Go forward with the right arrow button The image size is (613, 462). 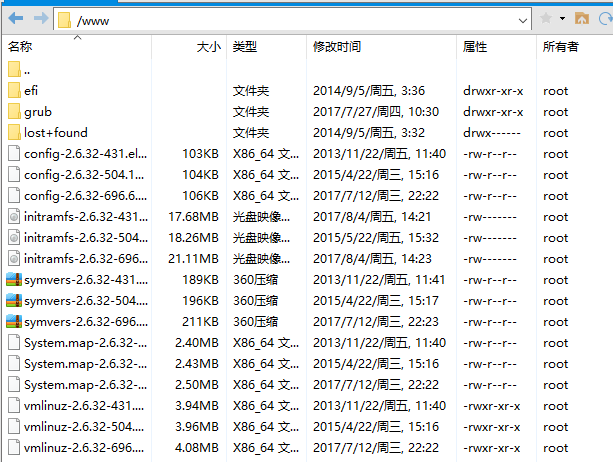41,18
